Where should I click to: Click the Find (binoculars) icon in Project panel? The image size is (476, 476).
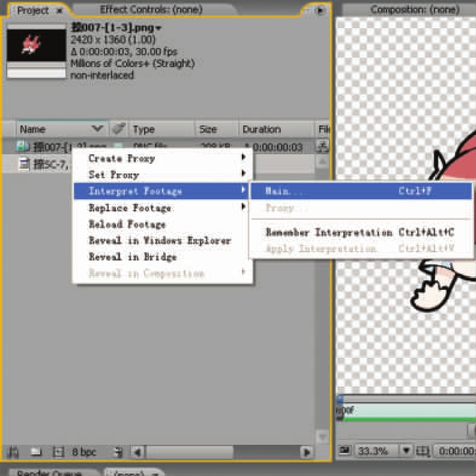click(13, 453)
